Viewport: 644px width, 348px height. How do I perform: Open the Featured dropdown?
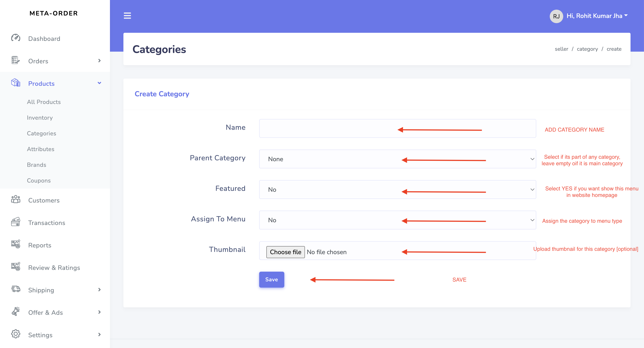(397, 190)
